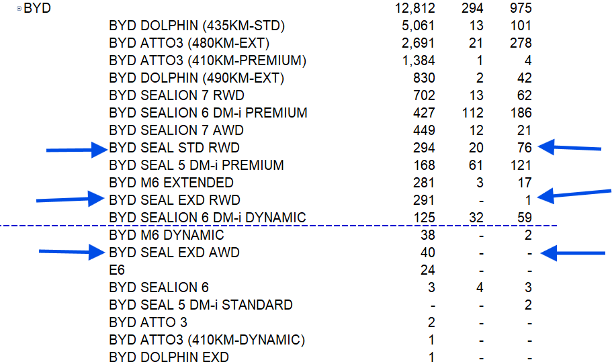Select row BYD DOLPHIN EXD
The image size is (612, 364).
tap(169, 357)
